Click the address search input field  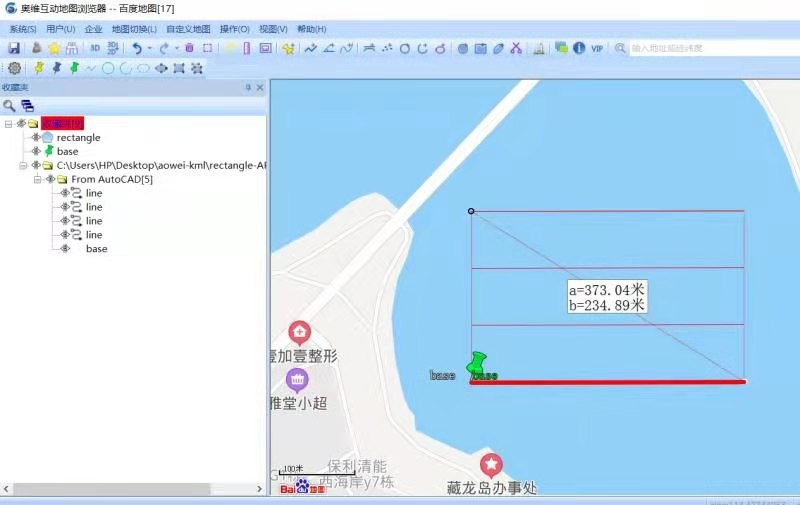pyautogui.click(x=710, y=48)
